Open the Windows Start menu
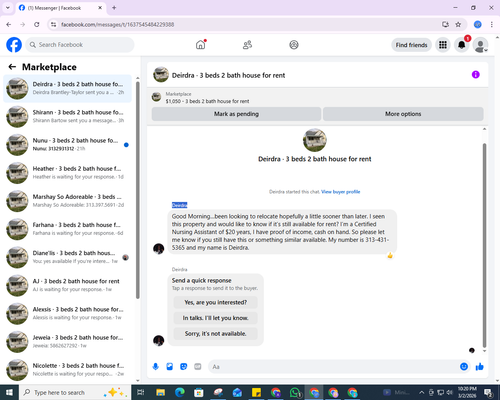This screenshot has height=400, width=500. pyautogui.click(x=9, y=392)
